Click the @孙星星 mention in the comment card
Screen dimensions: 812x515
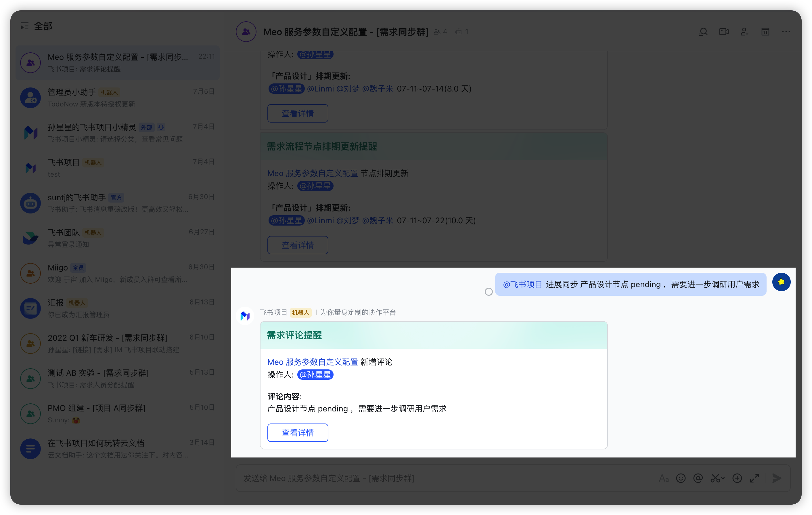coord(315,375)
